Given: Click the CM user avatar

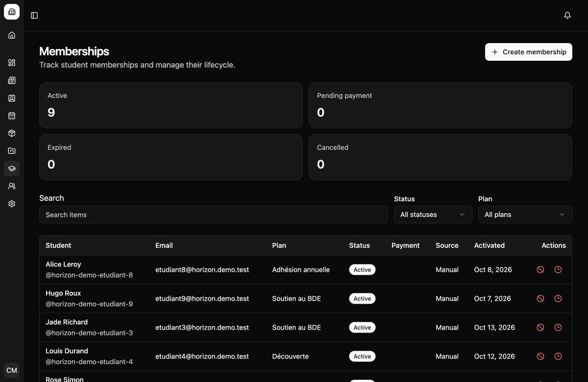Looking at the screenshot, I should 12,370.
